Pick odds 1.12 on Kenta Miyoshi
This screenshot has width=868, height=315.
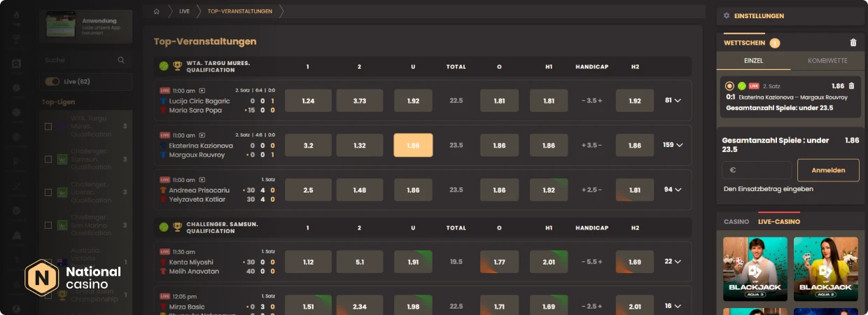(x=308, y=262)
